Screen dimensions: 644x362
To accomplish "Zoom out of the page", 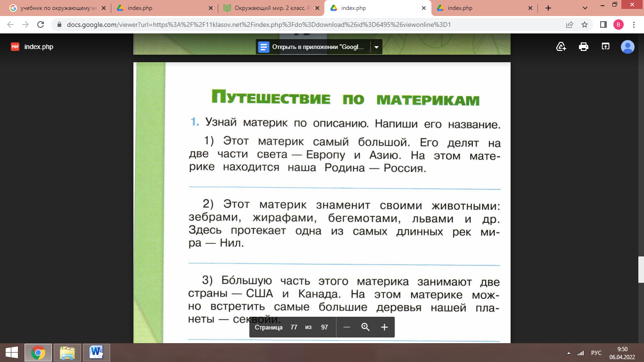I will tap(347, 327).
